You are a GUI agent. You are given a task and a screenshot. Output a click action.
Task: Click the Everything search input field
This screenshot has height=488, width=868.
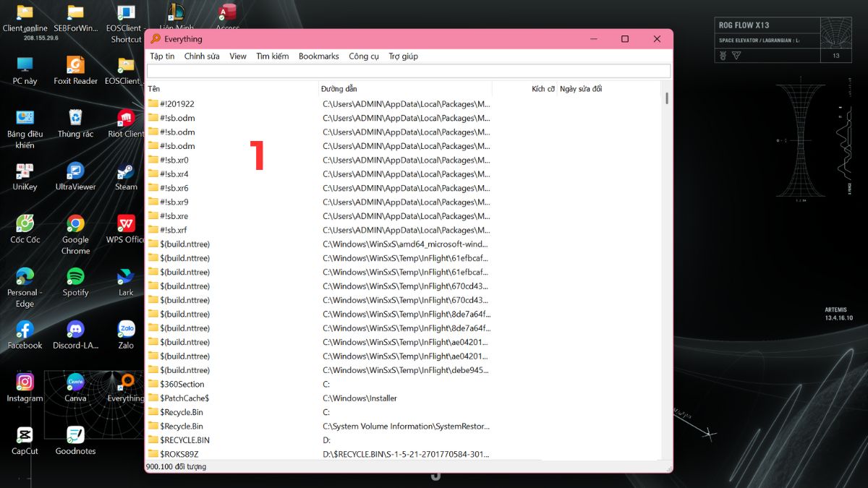point(409,71)
